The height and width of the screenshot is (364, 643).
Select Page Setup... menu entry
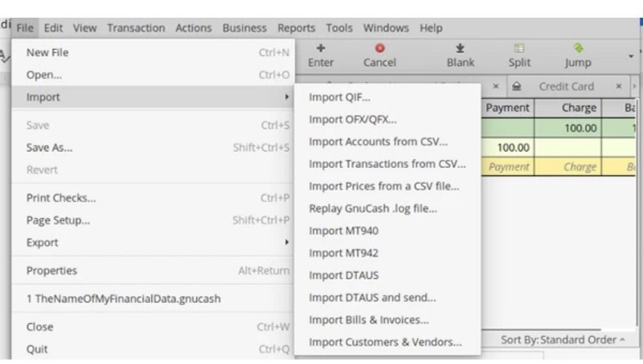coord(152,220)
